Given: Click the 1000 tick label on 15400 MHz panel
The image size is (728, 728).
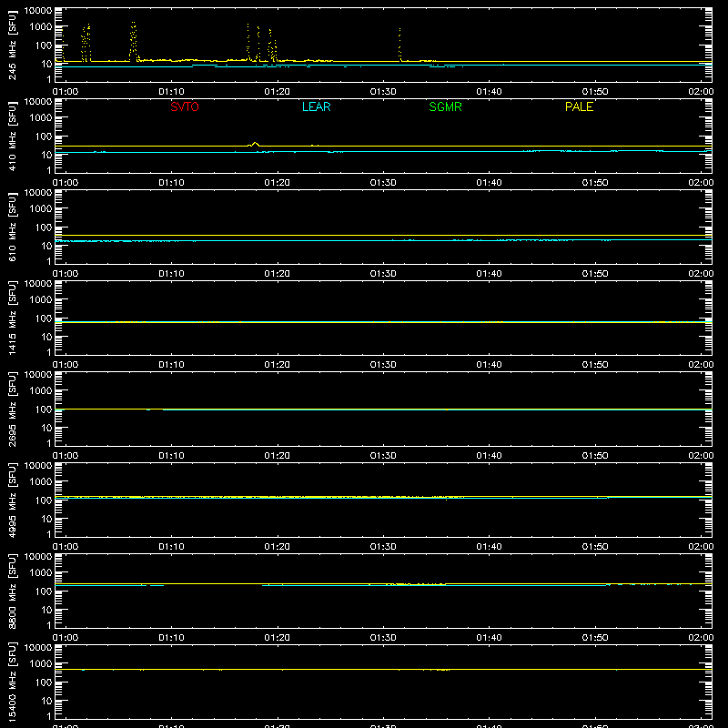Looking at the screenshot, I should pyautogui.click(x=41, y=664).
